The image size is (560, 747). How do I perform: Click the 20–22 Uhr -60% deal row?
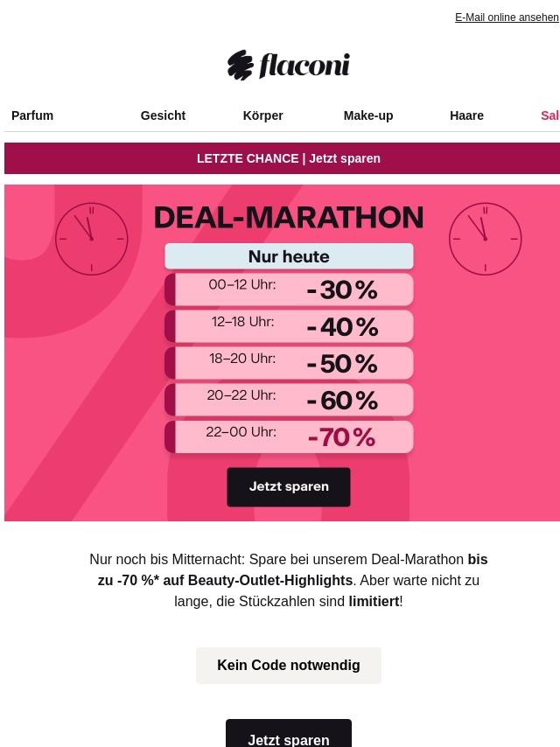click(289, 400)
